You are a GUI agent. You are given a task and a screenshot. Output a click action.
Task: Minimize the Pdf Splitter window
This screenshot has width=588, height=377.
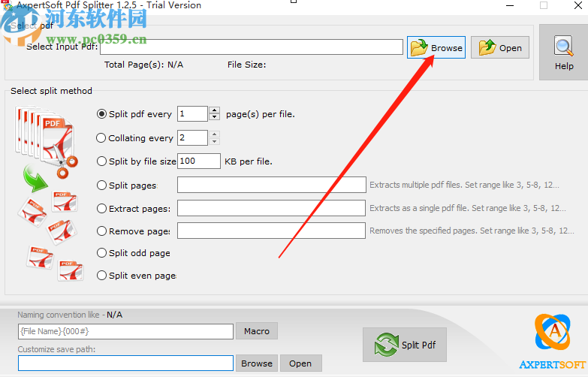(x=510, y=5)
